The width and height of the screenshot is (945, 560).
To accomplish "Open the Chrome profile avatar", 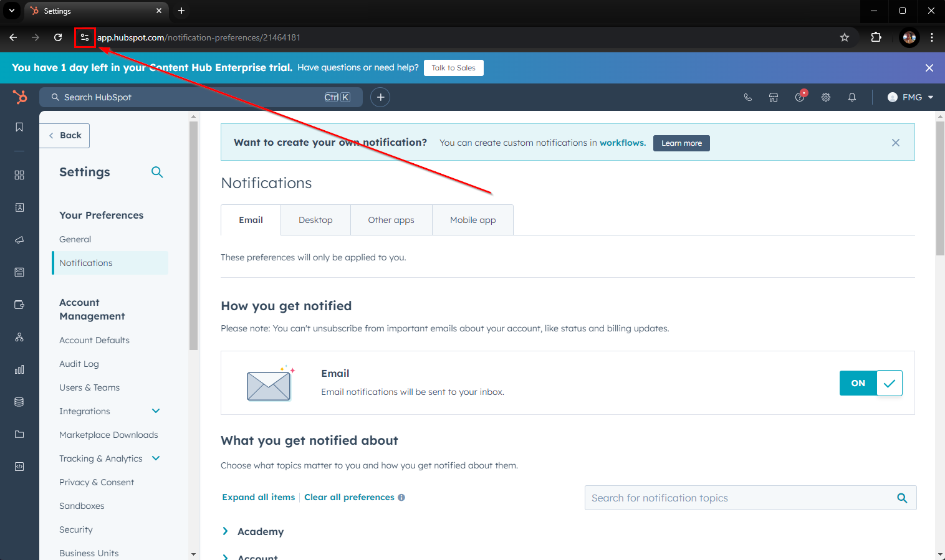I will (909, 37).
